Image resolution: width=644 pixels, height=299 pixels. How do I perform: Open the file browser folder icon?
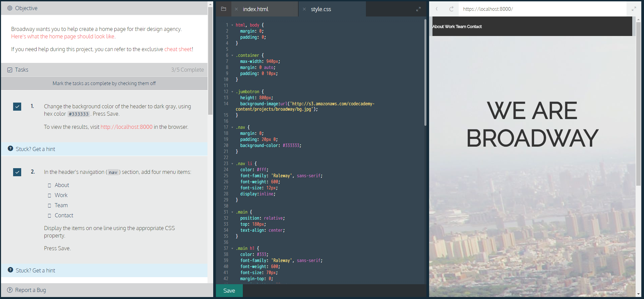pos(224,9)
